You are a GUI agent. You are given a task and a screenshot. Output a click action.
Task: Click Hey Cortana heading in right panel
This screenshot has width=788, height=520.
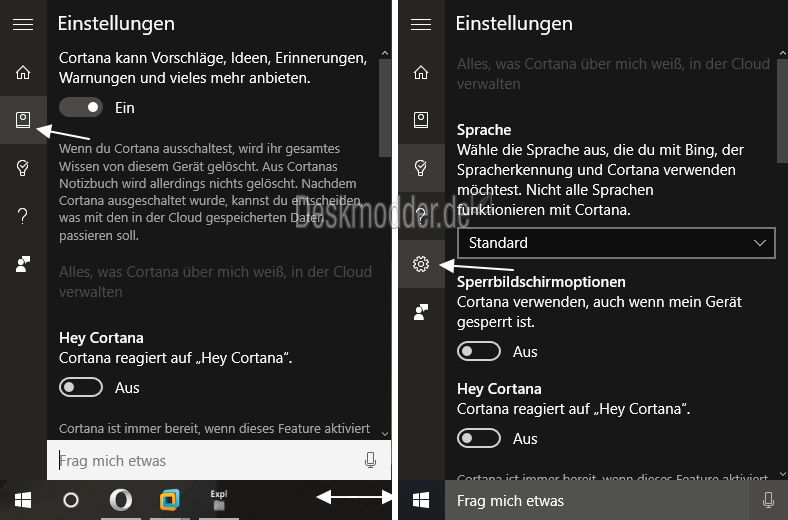click(x=499, y=389)
